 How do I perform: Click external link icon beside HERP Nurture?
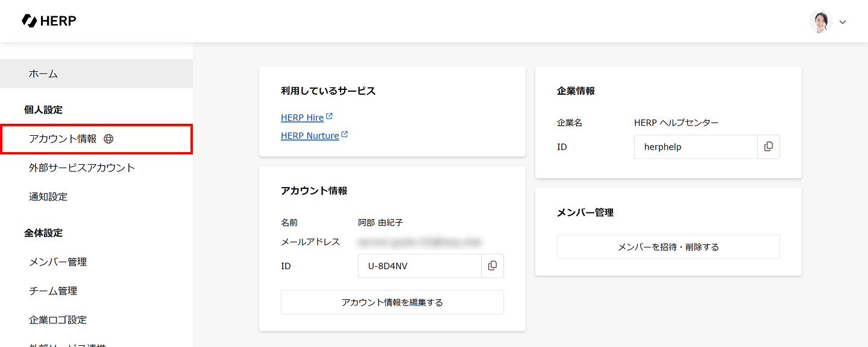(345, 135)
